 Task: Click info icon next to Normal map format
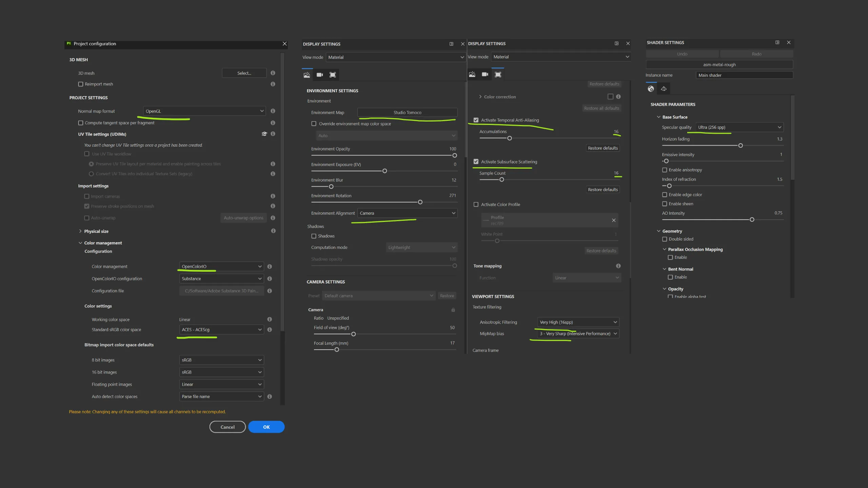point(273,111)
